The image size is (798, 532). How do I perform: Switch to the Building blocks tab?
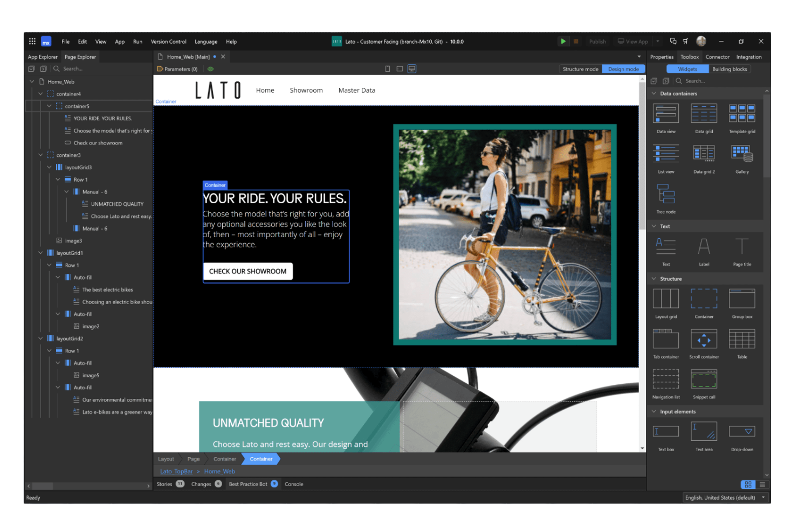click(730, 68)
